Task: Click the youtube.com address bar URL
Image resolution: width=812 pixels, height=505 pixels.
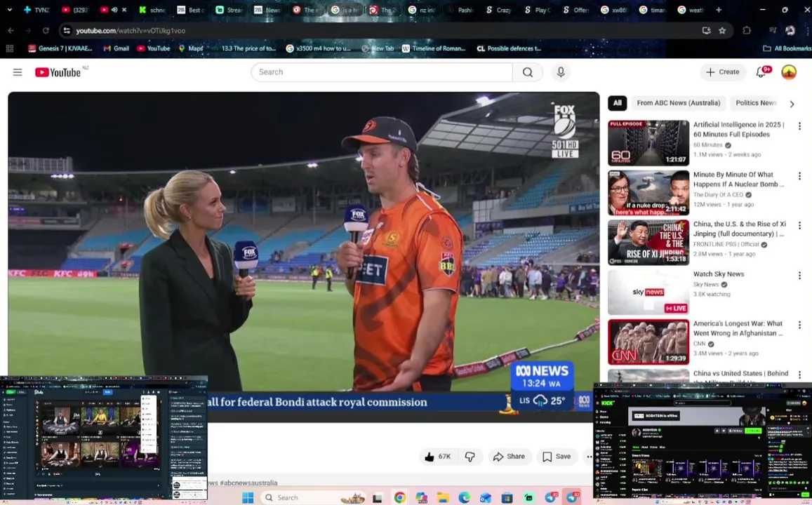Action: coord(131,31)
